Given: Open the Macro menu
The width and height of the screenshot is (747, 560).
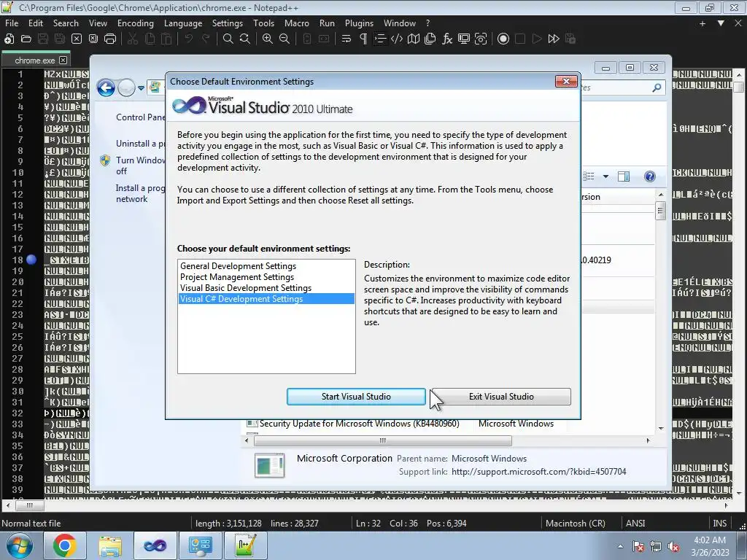Looking at the screenshot, I should (x=297, y=23).
